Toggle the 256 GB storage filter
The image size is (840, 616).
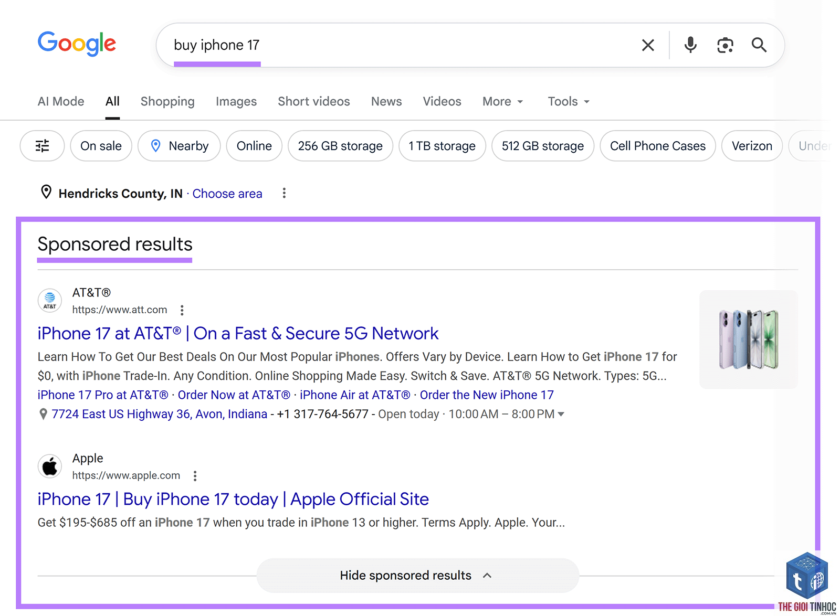340,146
